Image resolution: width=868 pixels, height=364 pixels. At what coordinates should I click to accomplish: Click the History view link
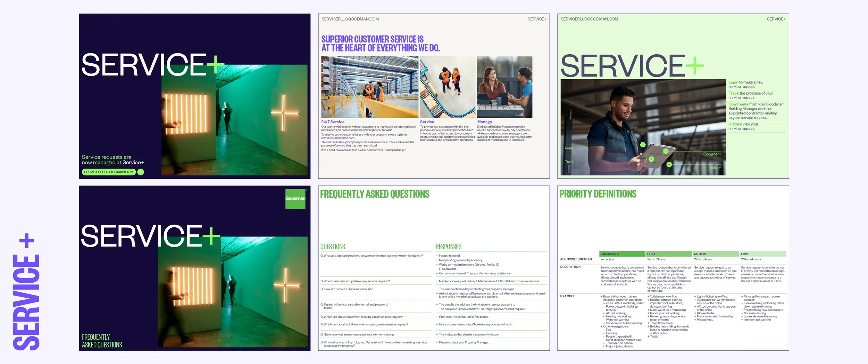point(735,124)
